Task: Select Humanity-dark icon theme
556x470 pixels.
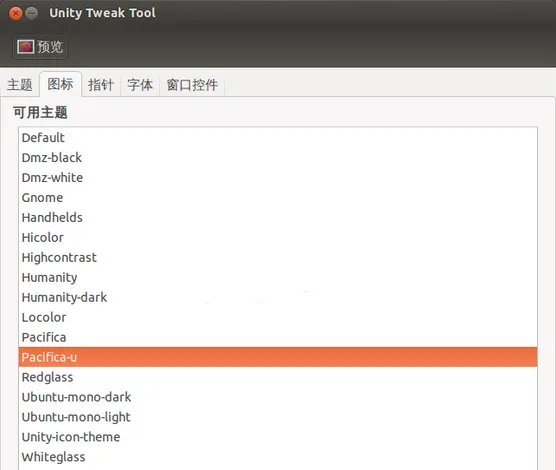Action: point(278,297)
